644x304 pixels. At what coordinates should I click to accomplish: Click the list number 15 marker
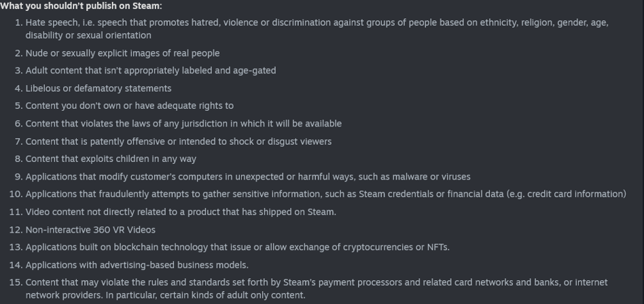[x=16, y=282]
